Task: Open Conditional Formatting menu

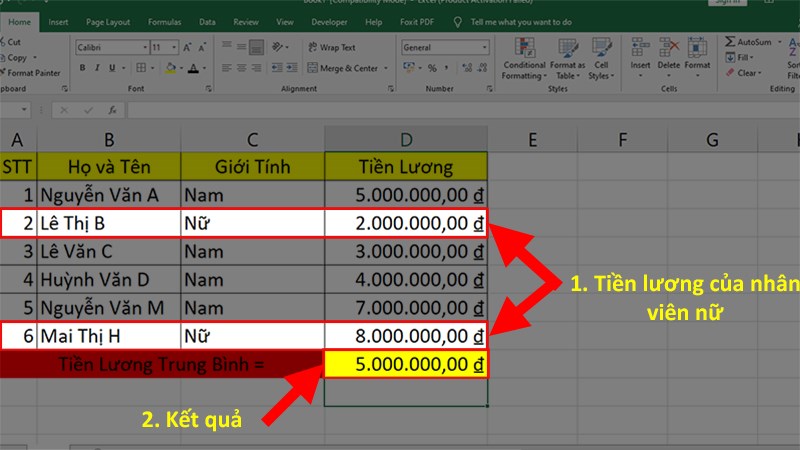Action: [524, 59]
